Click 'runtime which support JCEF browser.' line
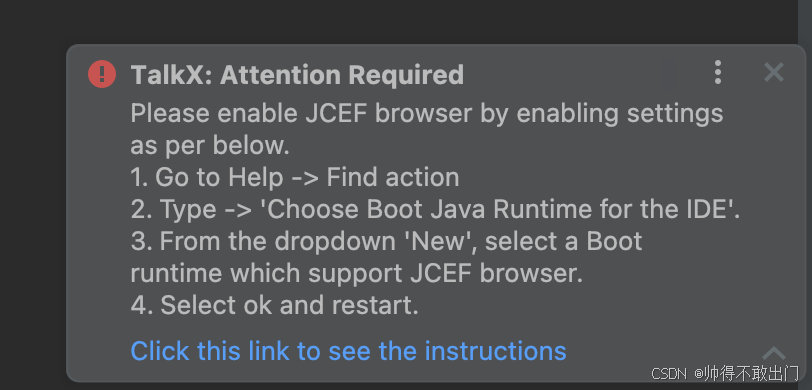Viewport: 812px width, 390px height. (357, 274)
